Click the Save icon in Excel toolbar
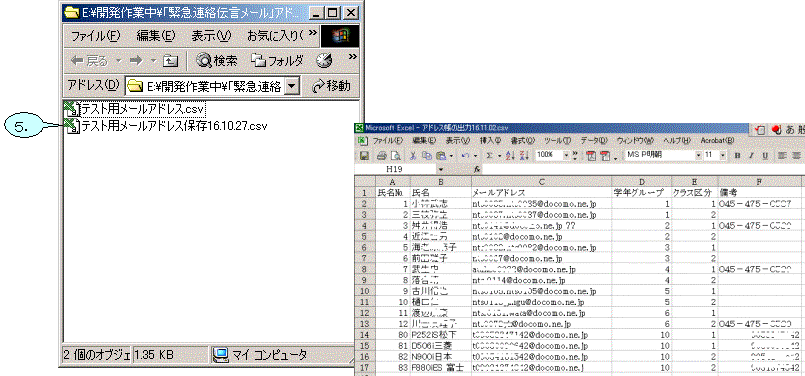 [x=364, y=155]
